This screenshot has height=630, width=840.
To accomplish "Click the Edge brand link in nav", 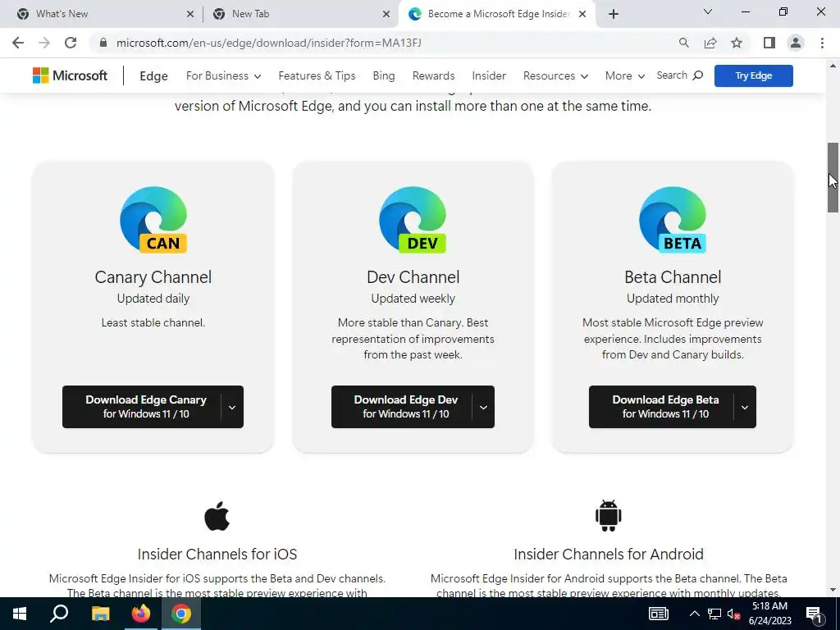I will tap(153, 76).
